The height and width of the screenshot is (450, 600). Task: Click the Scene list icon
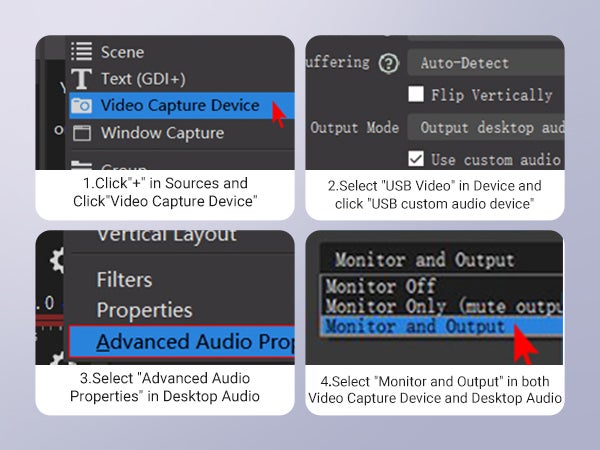tap(82, 51)
